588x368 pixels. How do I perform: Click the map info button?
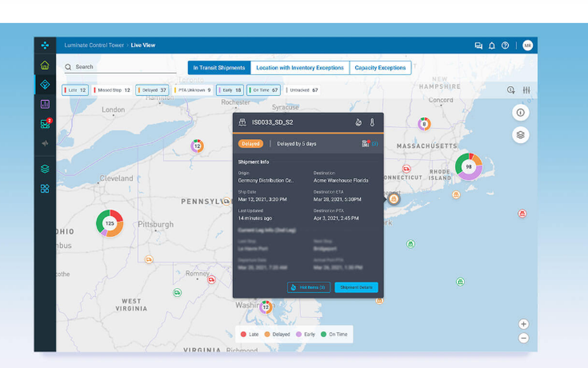coord(520,112)
